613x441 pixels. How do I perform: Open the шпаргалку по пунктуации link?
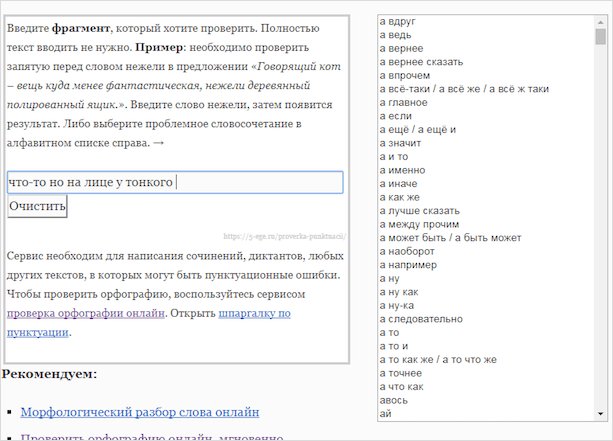click(x=255, y=313)
